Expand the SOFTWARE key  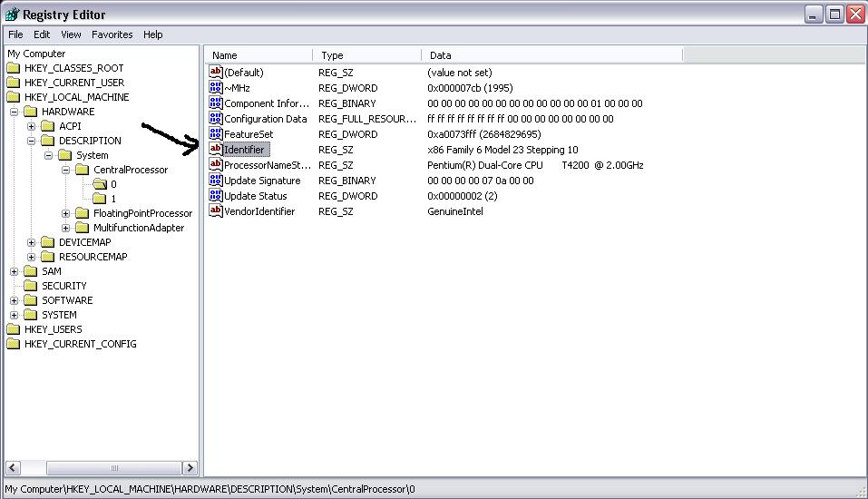(15, 300)
